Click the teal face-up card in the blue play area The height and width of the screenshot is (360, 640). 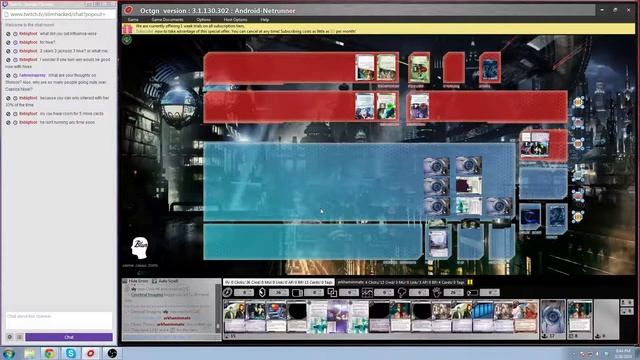coord(468,206)
